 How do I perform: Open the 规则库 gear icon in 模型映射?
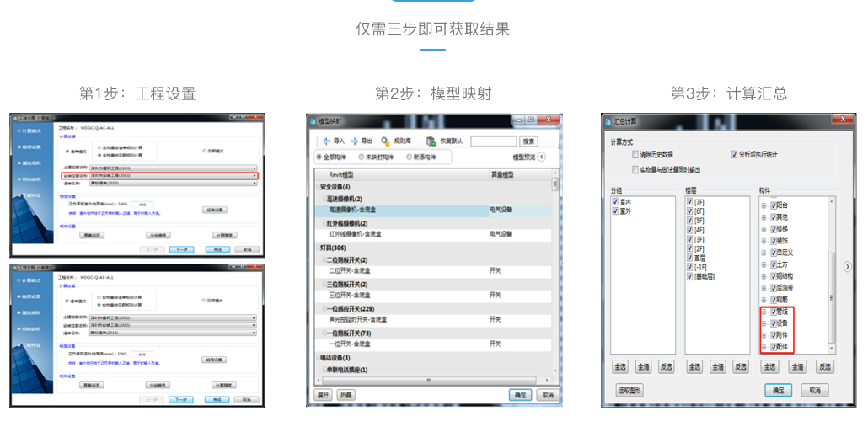coord(385,141)
